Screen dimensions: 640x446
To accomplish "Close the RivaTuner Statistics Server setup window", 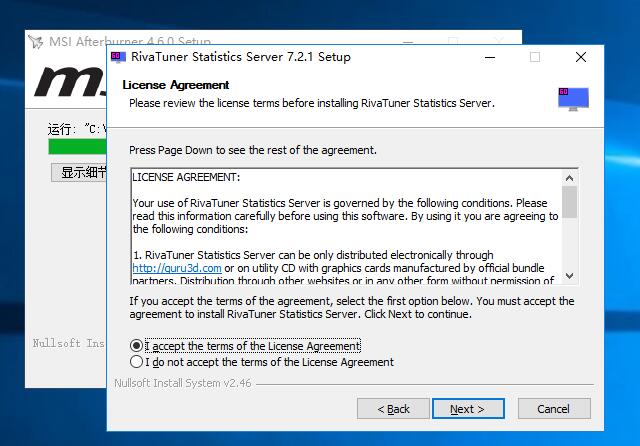I will 581,57.
